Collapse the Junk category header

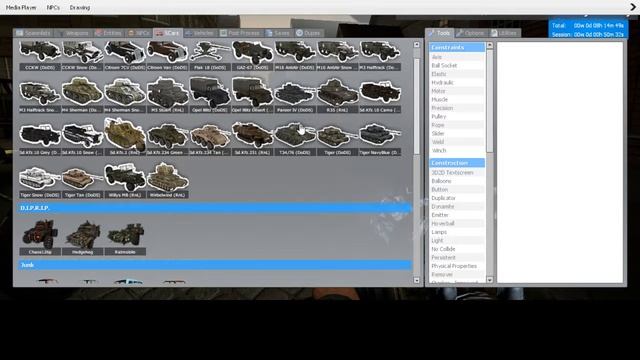(x=214, y=265)
